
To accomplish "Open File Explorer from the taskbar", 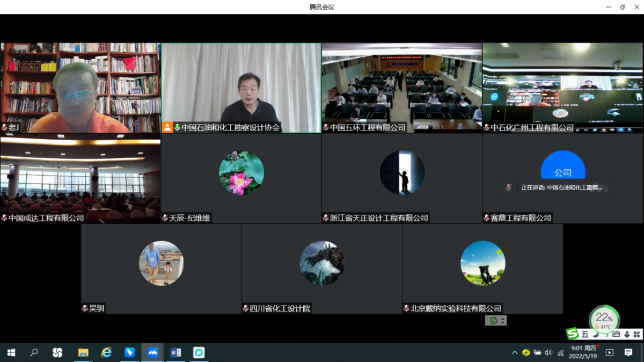I will (83, 353).
